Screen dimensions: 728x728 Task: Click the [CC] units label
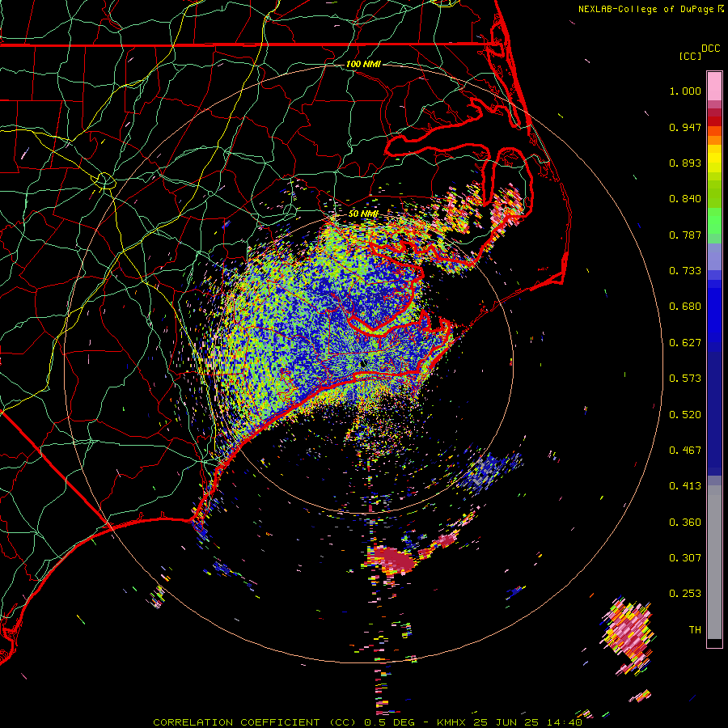coord(690,56)
